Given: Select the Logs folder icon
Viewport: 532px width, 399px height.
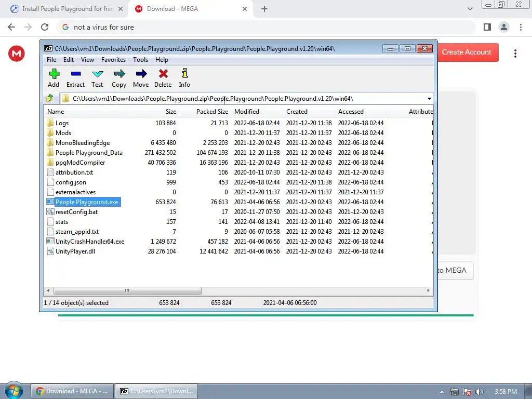Looking at the screenshot, I should 50,123.
